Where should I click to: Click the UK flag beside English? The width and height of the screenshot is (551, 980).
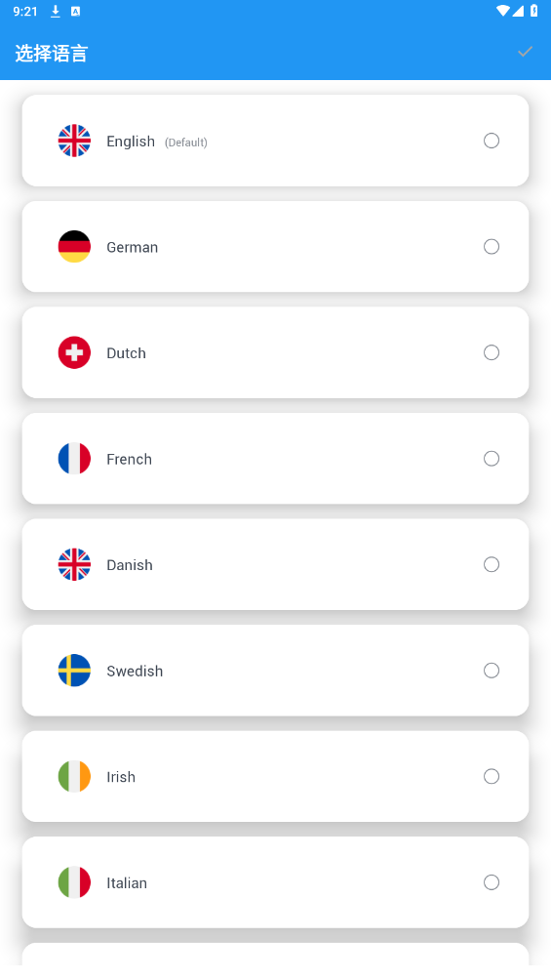coord(74,141)
